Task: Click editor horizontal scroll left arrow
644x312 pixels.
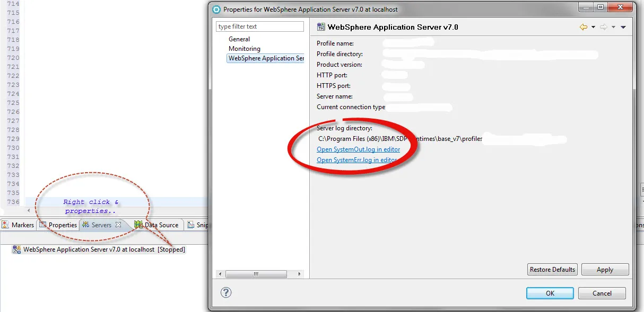Action: [x=28, y=211]
